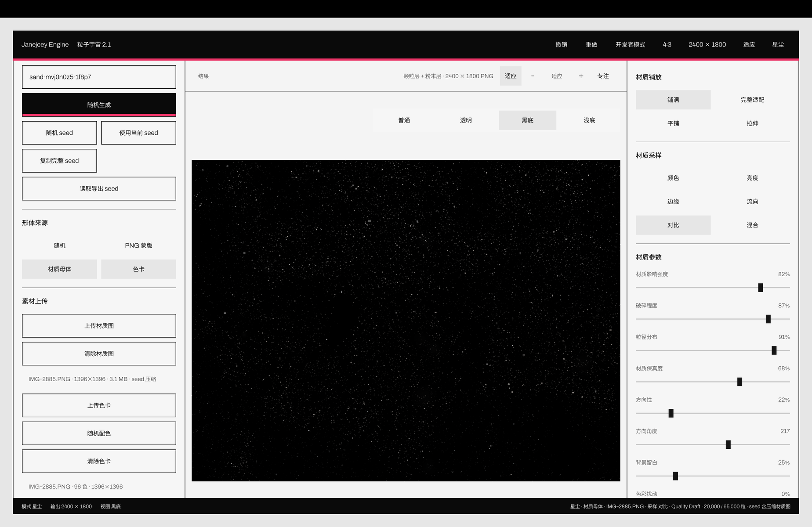Click 重做 in top bar
The image size is (812, 527).
(591, 44)
